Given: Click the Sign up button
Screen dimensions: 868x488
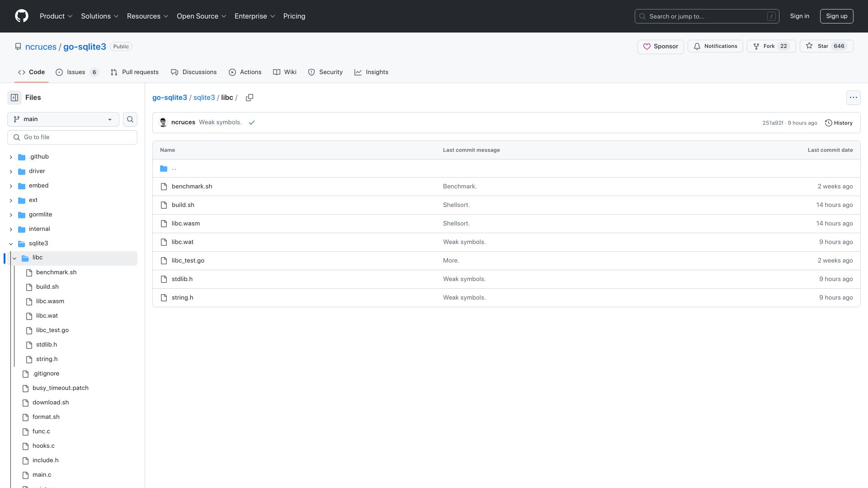Looking at the screenshot, I should [x=837, y=16].
